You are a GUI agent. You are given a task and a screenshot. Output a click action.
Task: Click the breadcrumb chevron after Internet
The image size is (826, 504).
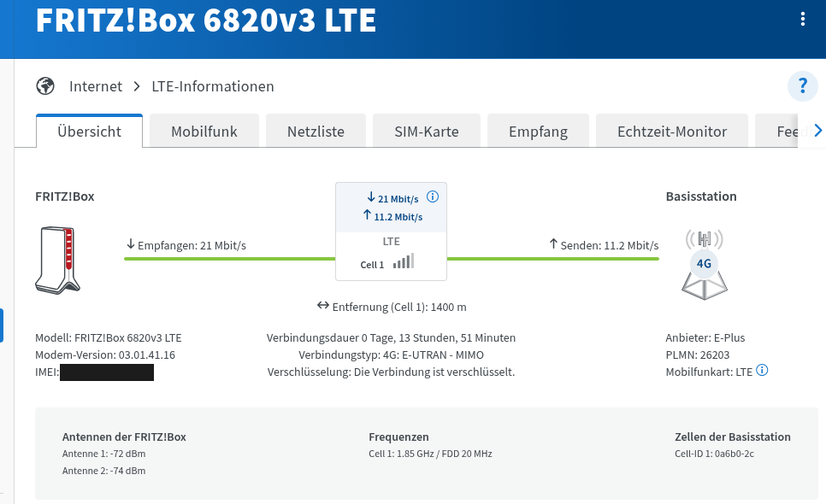(137, 86)
